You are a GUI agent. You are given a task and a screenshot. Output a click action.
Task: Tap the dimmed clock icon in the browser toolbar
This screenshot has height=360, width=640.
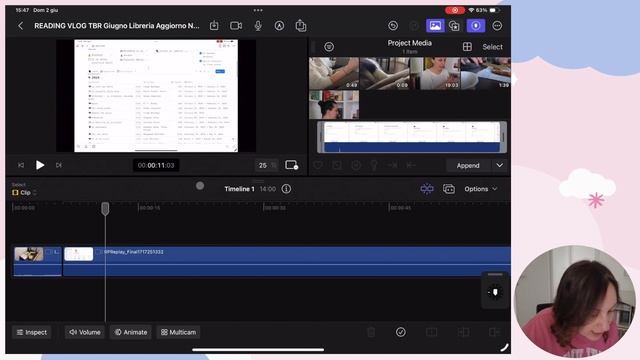tap(356, 165)
